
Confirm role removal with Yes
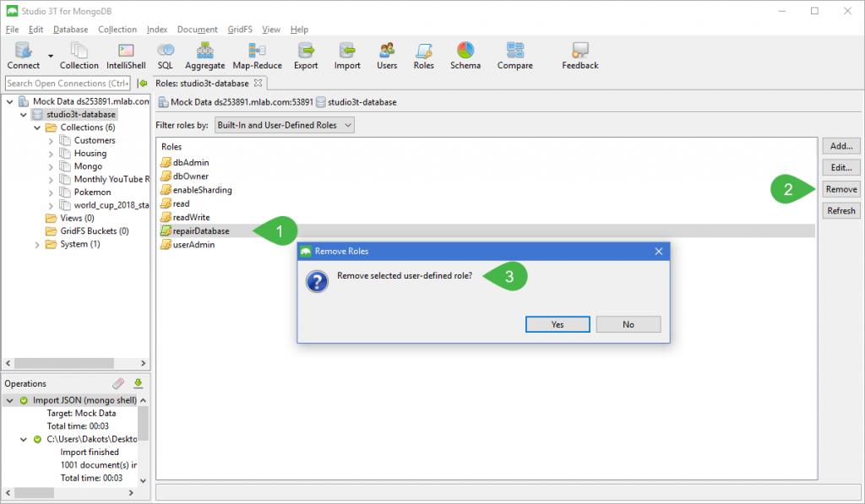558,324
